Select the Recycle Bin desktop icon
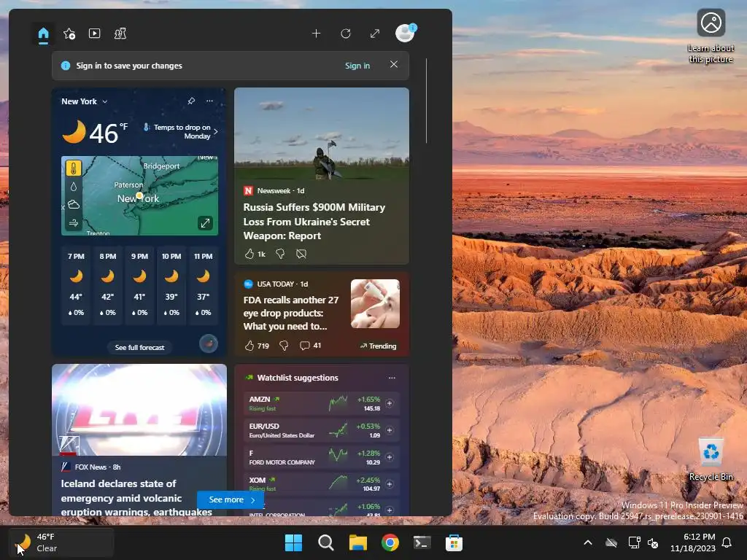 coord(711,459)
